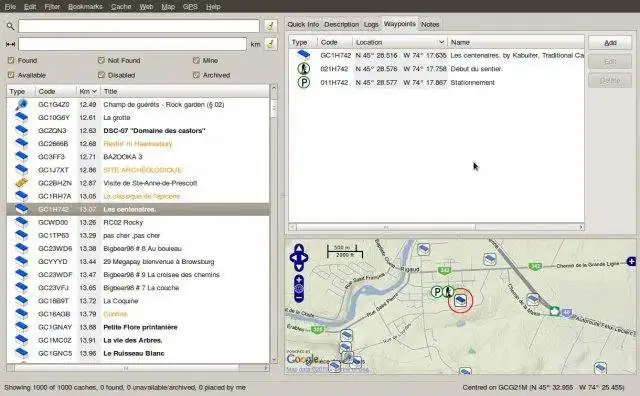Open the Filter menu

[52, 7]
